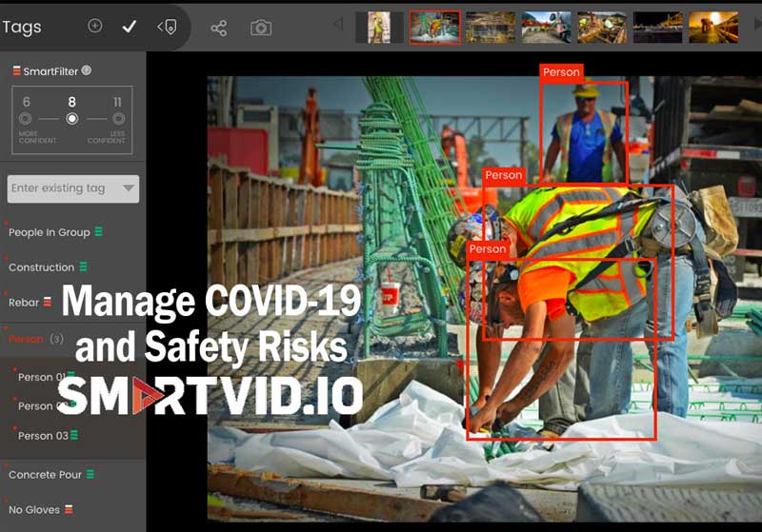Select SmartFilter confidence level 11
This screenshot has height=532, width=762.
(x=118, y=118)
